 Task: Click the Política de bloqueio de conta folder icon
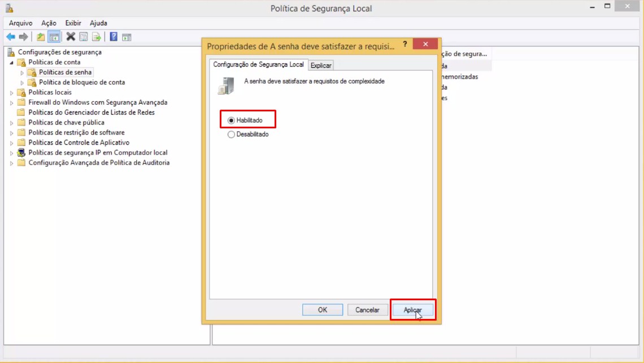coord(32,82)
